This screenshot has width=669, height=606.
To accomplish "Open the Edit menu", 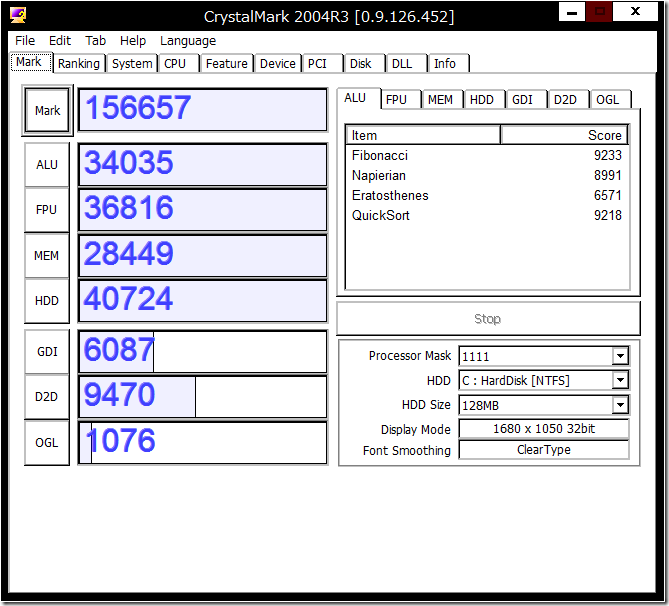I will point(60,41).
